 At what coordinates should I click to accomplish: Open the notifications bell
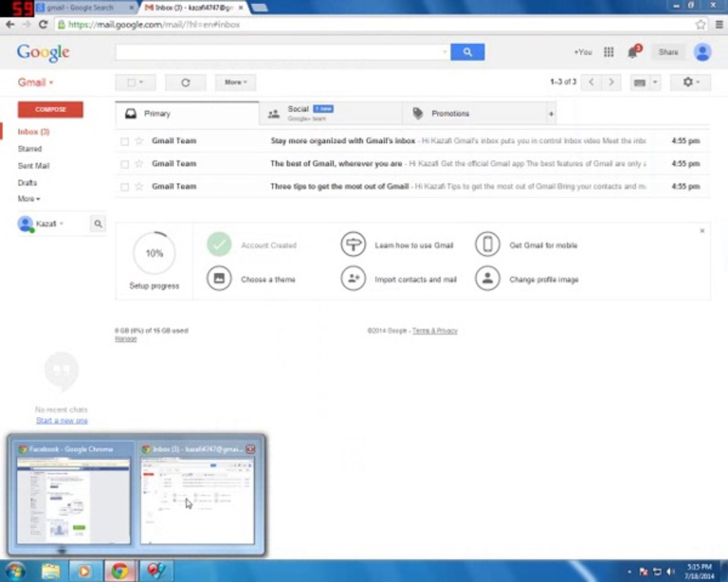(x=633, y=52)
